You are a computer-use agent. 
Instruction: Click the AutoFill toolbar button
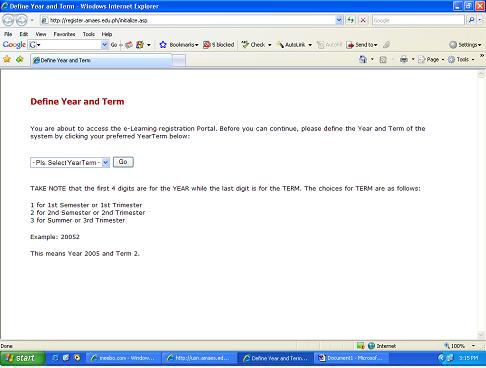click(329, 45)
